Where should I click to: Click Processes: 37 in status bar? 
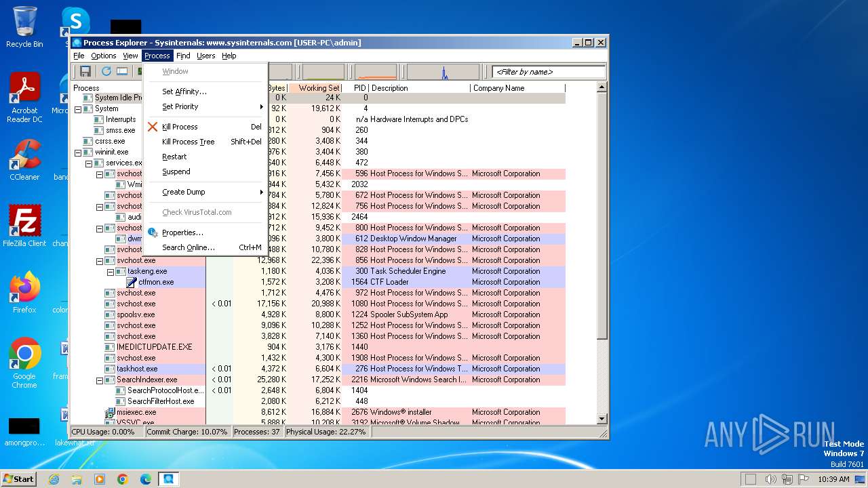pos(257,432)
